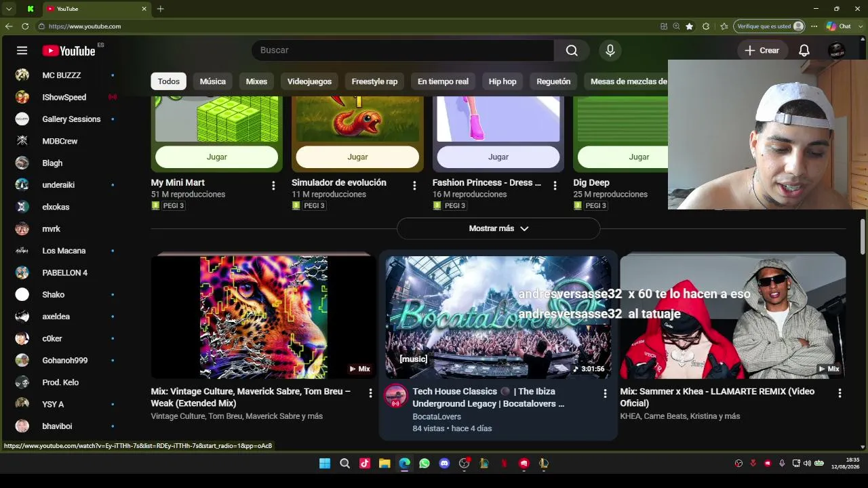Open Gallery Sessions subscription channel
Image resolution: width=868 pixels, height=488 pixels.
point(65,119)
